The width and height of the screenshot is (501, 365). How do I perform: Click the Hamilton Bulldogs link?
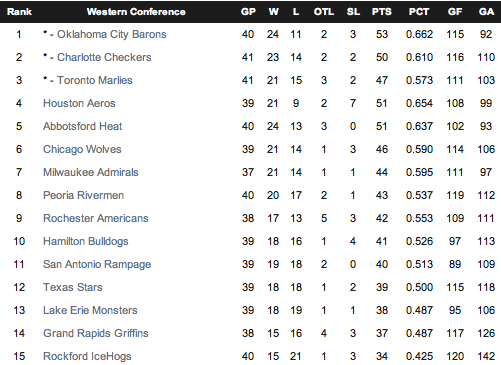point(86,241)
